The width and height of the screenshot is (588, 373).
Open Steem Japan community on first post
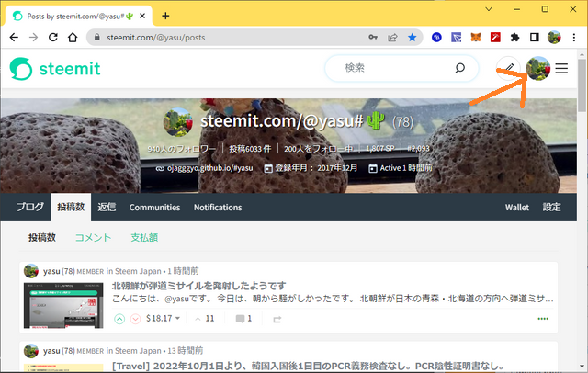138,271
